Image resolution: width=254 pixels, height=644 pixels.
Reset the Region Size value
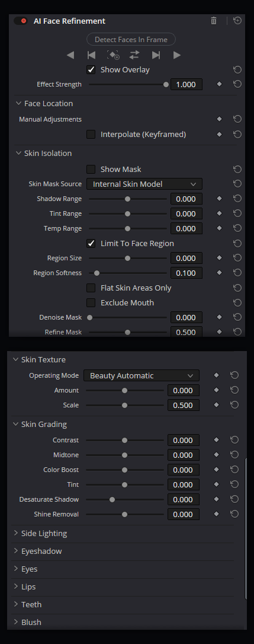tap(237, 258)
